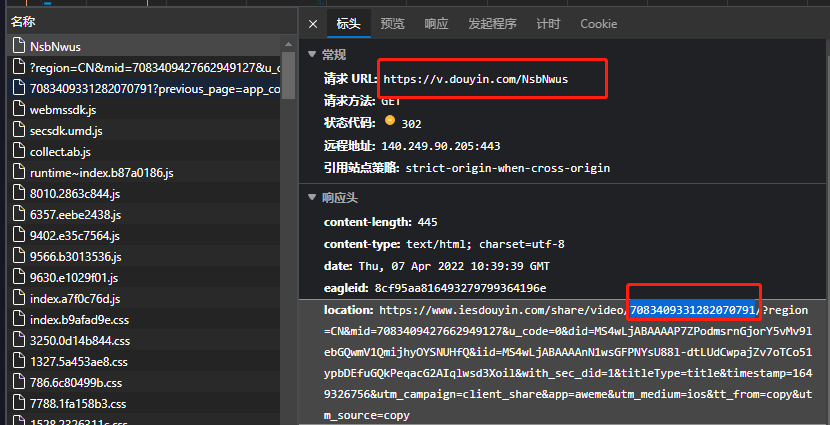Click the file icon beside 3250.0d14b844.css
The height and width of the screenshot is (425, 830).
coord(19,340)
